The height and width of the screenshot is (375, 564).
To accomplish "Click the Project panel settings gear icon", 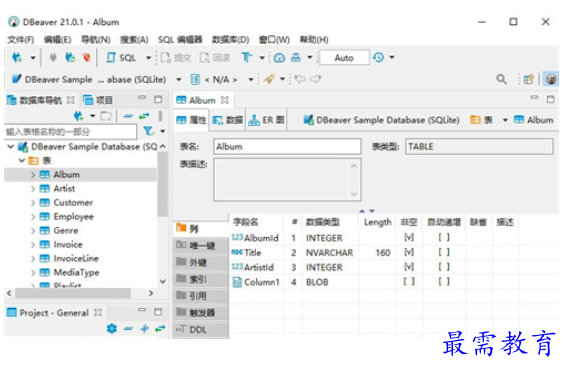I will (112, 328).
